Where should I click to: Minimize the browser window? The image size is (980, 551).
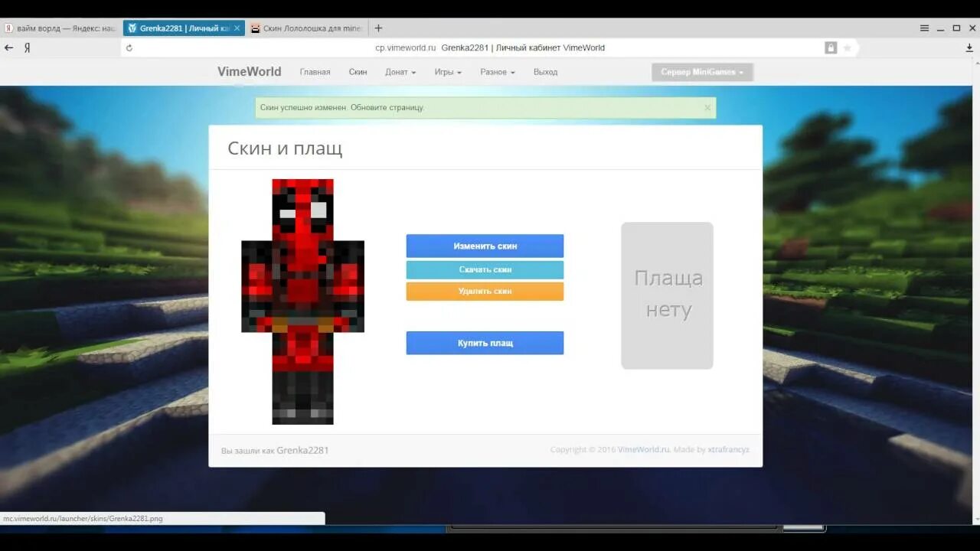[942, 28]
